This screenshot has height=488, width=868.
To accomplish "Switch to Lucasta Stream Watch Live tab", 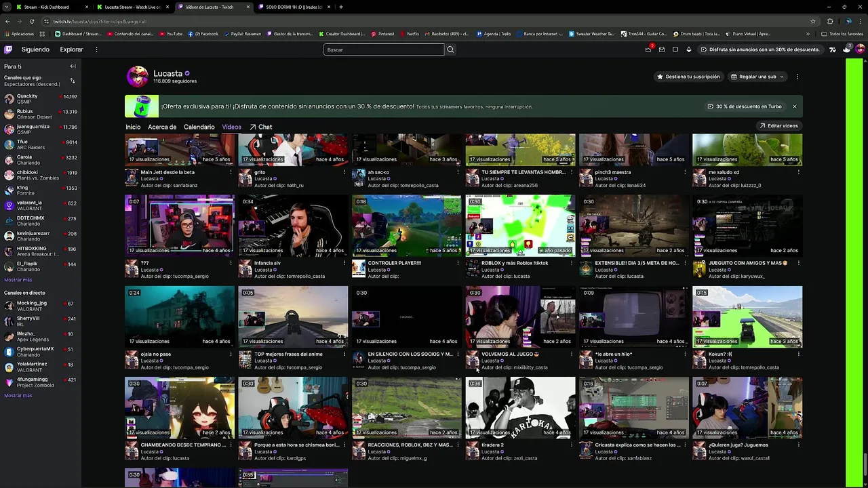I will [x=132, y=7].
